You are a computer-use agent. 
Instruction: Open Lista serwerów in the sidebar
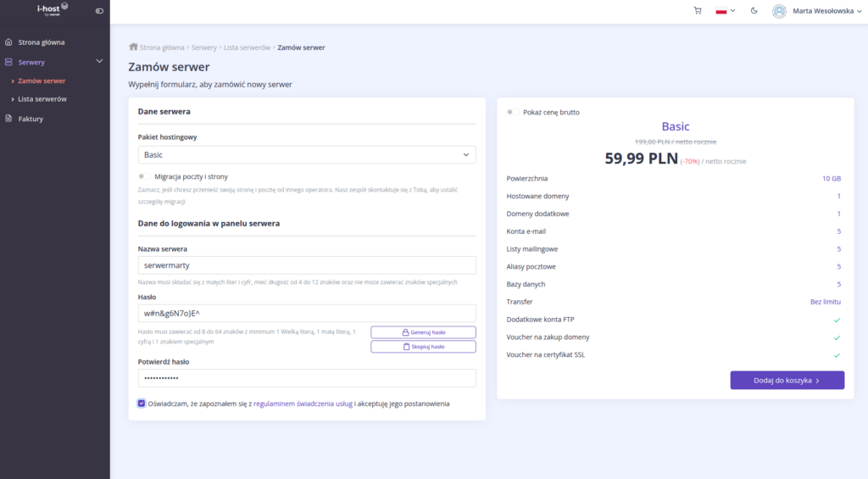[x=42, y=99]
